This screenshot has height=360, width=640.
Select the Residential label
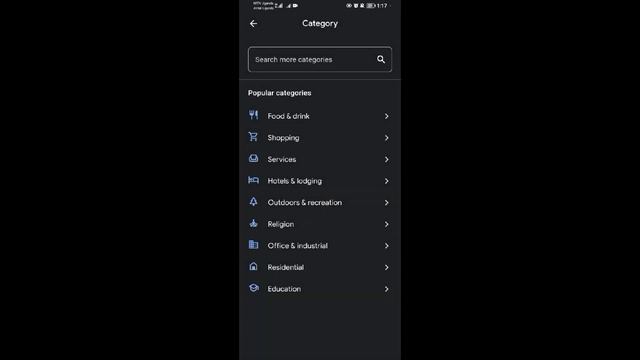[x=285, y=267]
